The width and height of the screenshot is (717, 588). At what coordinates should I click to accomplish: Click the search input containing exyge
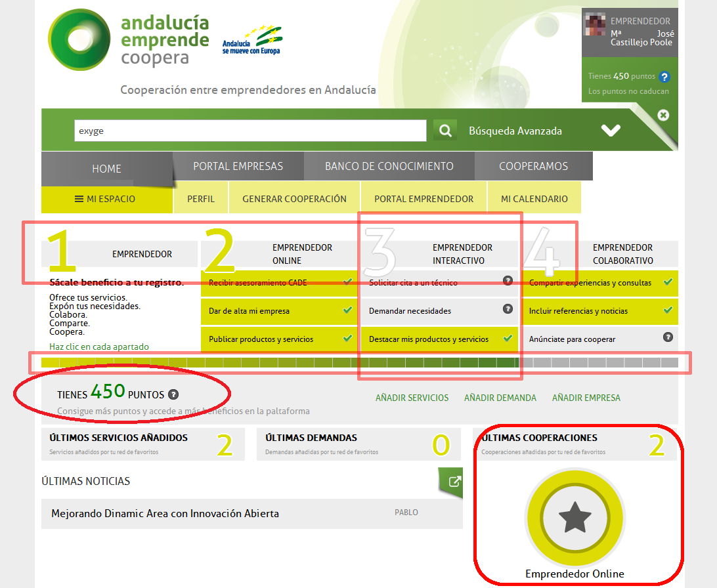pos(250,131)
